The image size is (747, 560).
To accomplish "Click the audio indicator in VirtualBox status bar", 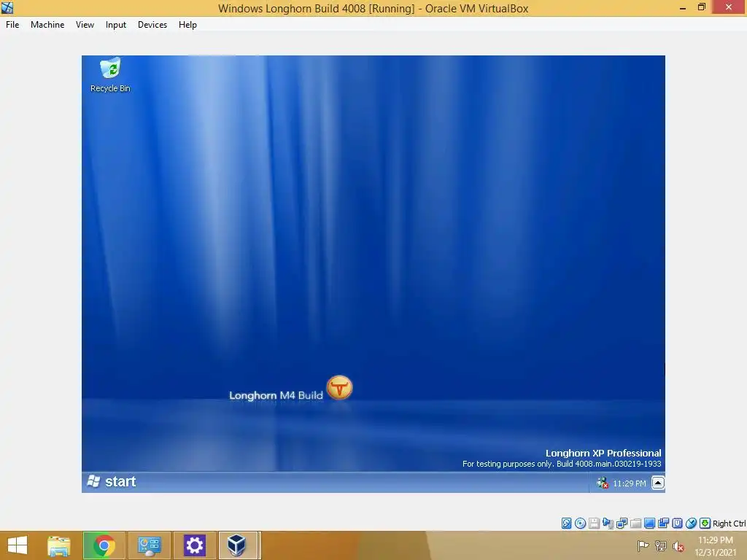I will tap(608, 524).
